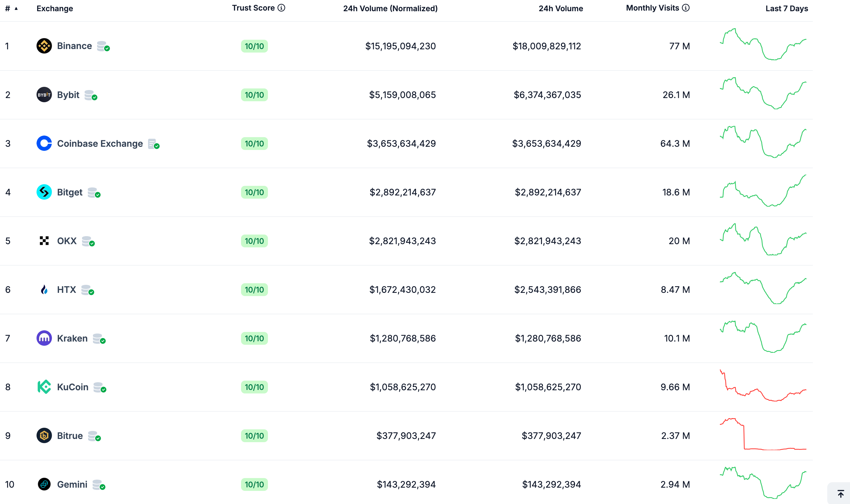850x504 pixels.
Task: Click the Bybit logo icon
Action: point(44,95)
